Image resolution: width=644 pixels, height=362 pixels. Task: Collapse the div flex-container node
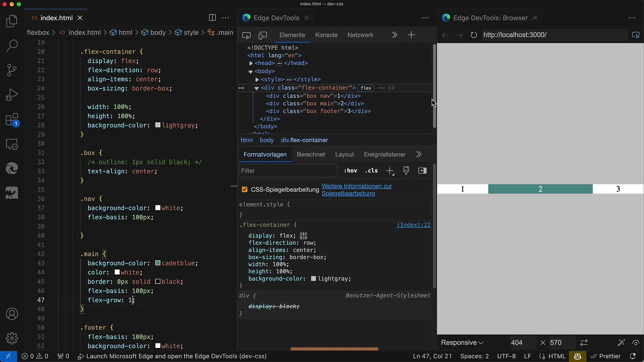(x=256, y=88)
